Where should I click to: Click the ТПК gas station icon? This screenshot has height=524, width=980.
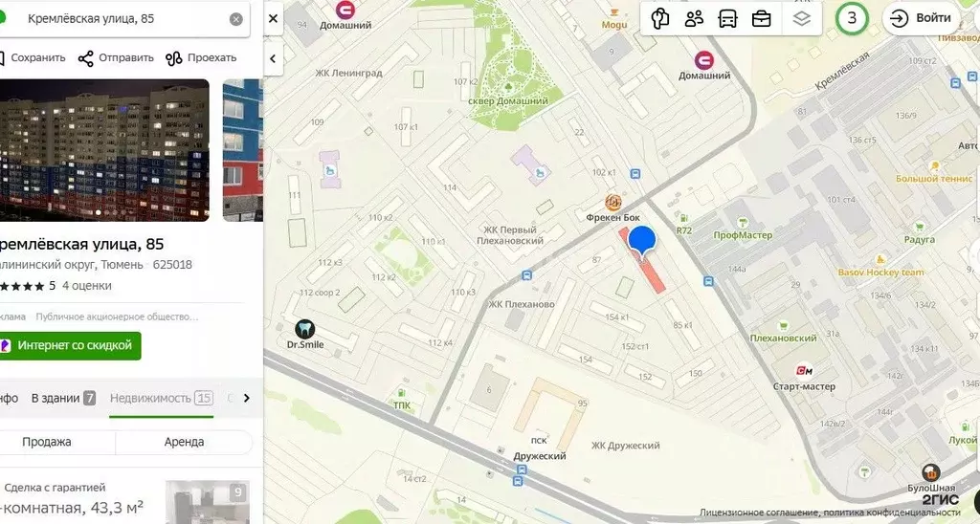(401, 393)
